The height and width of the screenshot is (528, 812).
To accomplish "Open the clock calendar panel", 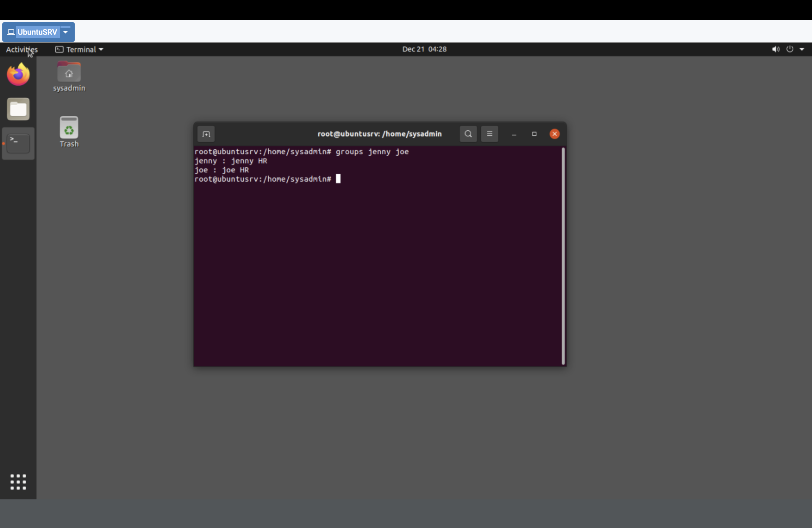I will [x=424, y=49].
